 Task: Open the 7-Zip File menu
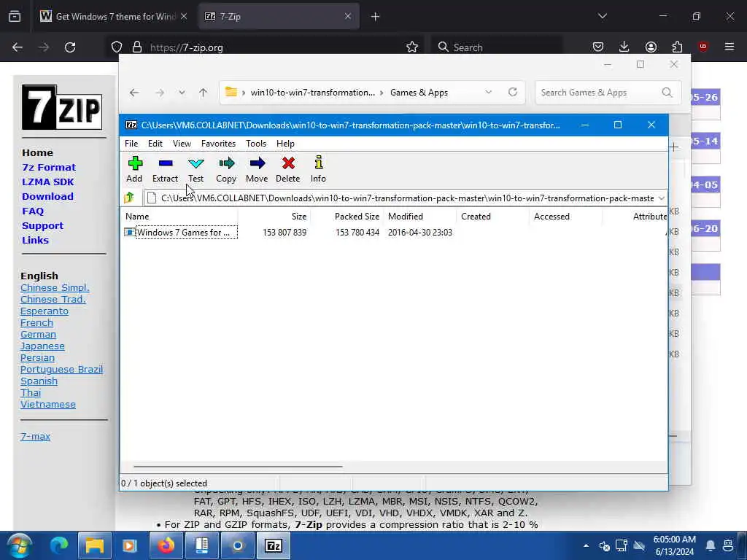point(131,144)
